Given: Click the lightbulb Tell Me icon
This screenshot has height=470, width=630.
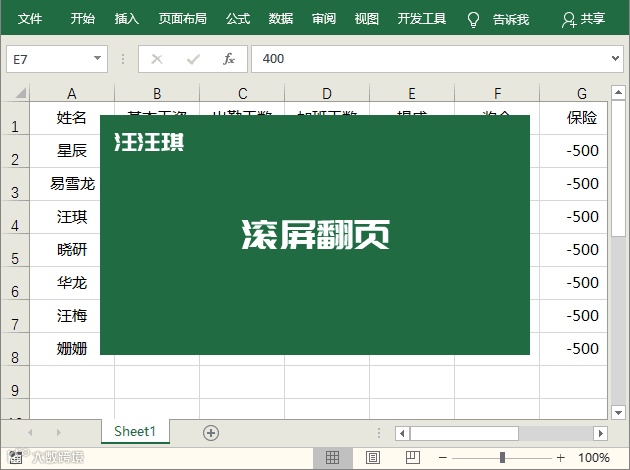Looking at the screenshot, I should [473, 19].
